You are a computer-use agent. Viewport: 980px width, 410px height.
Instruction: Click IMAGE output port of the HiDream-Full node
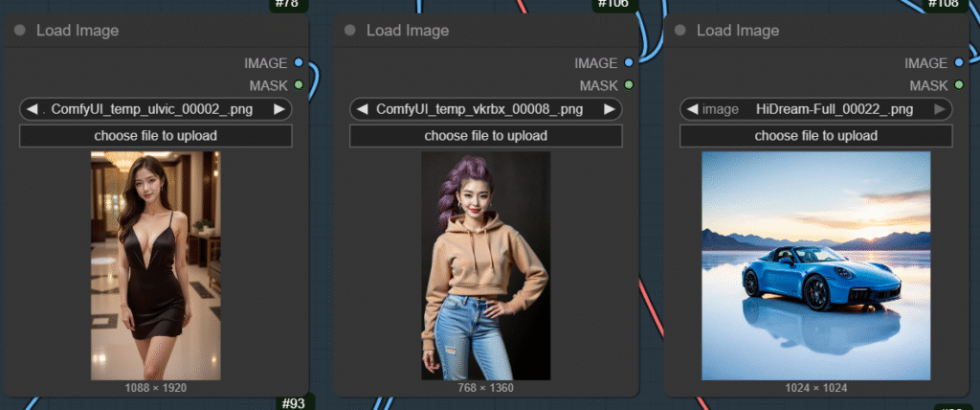[959, 63]
